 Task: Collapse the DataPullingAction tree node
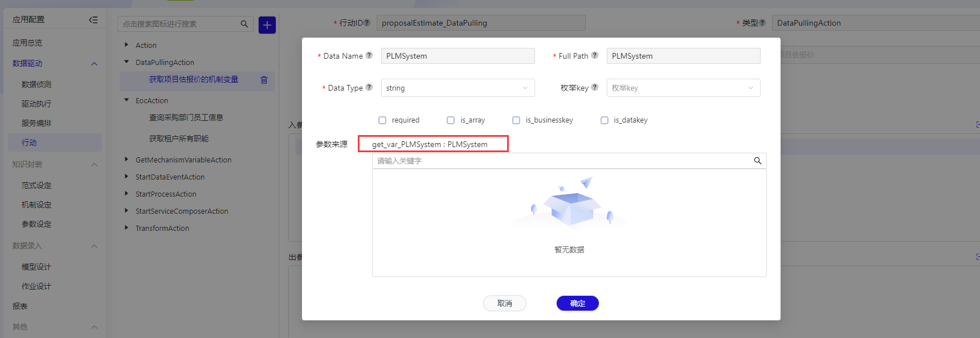coord(126,62)
